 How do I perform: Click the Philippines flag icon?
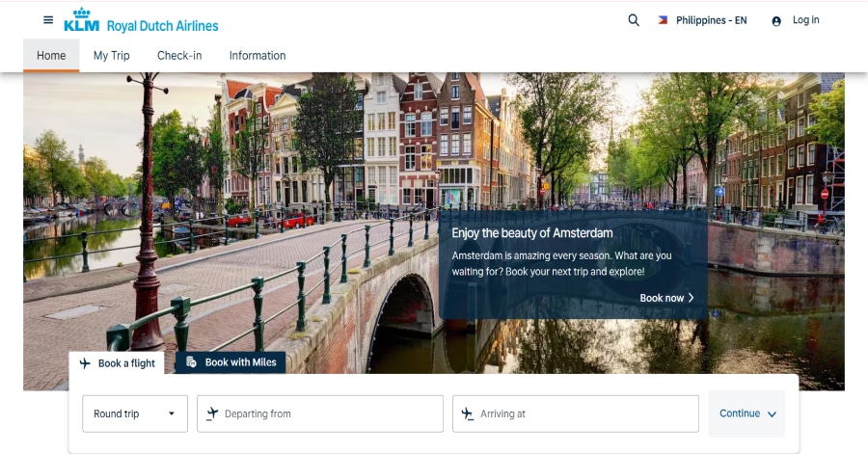tap(663, 20)
